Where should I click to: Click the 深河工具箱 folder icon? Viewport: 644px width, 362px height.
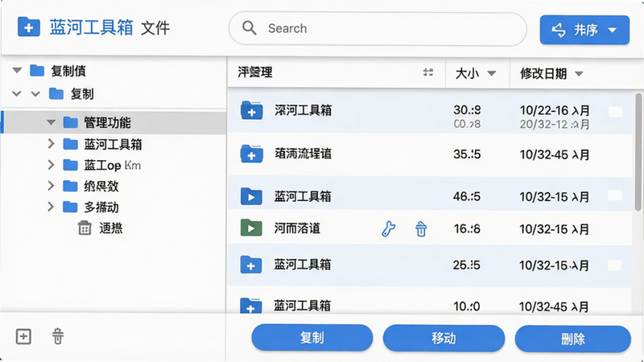[x=252, y=110]
